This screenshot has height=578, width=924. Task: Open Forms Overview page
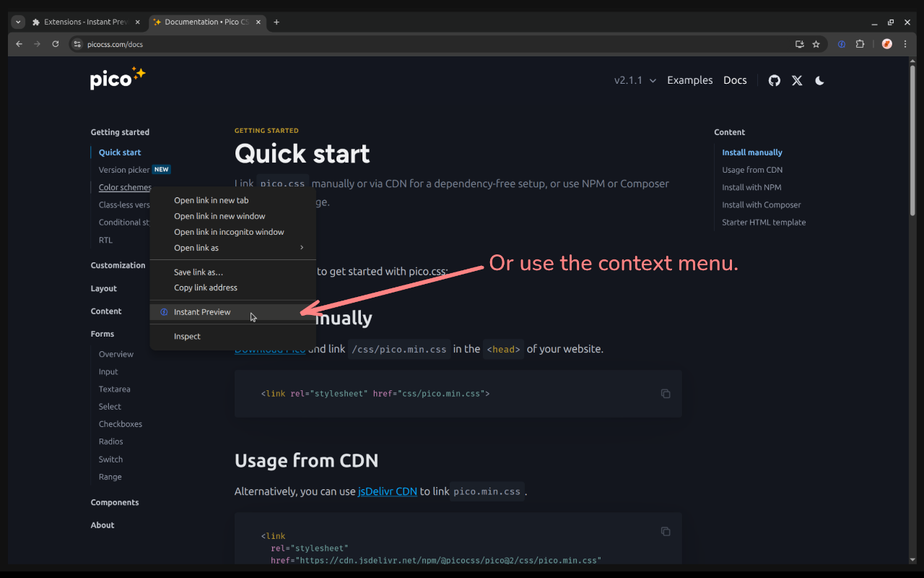[x=116, y=354]
